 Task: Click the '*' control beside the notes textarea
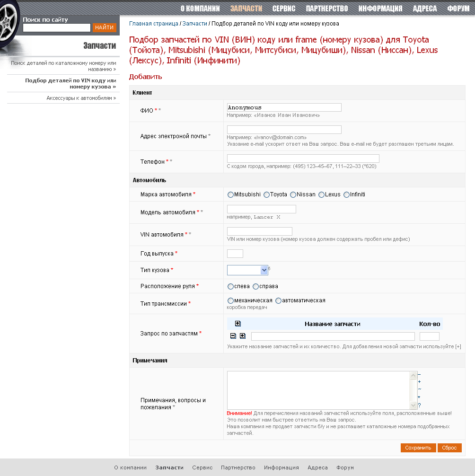pos(419,397)
